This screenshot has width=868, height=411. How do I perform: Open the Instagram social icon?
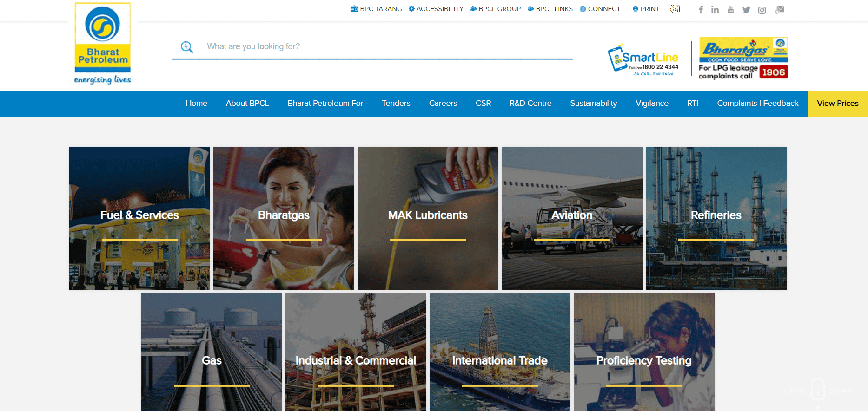762,10
